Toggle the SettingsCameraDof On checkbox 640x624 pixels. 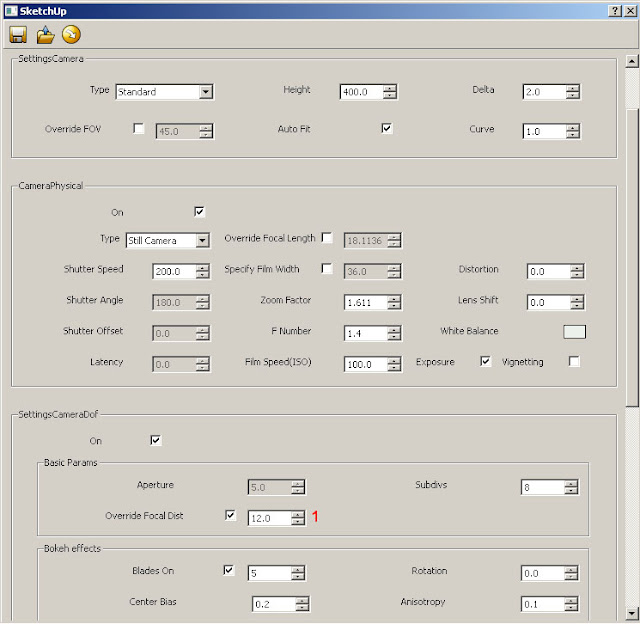[156, 440]
